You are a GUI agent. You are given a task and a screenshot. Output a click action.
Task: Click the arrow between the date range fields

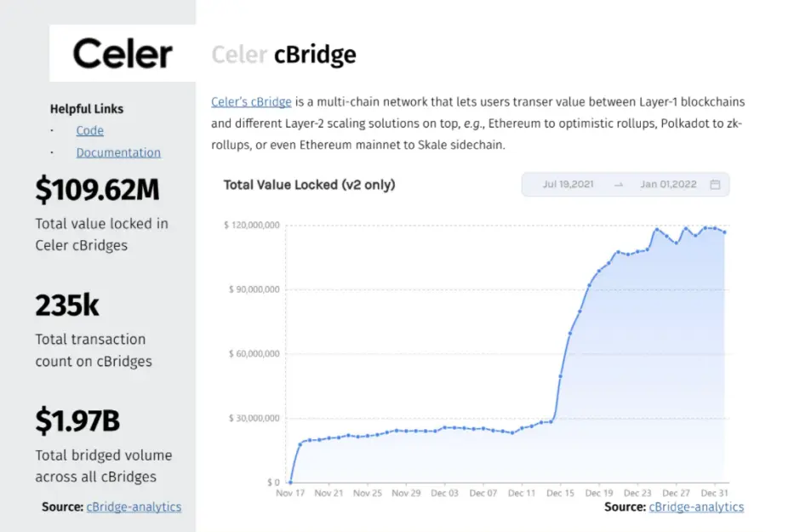[x=619, y=185]
